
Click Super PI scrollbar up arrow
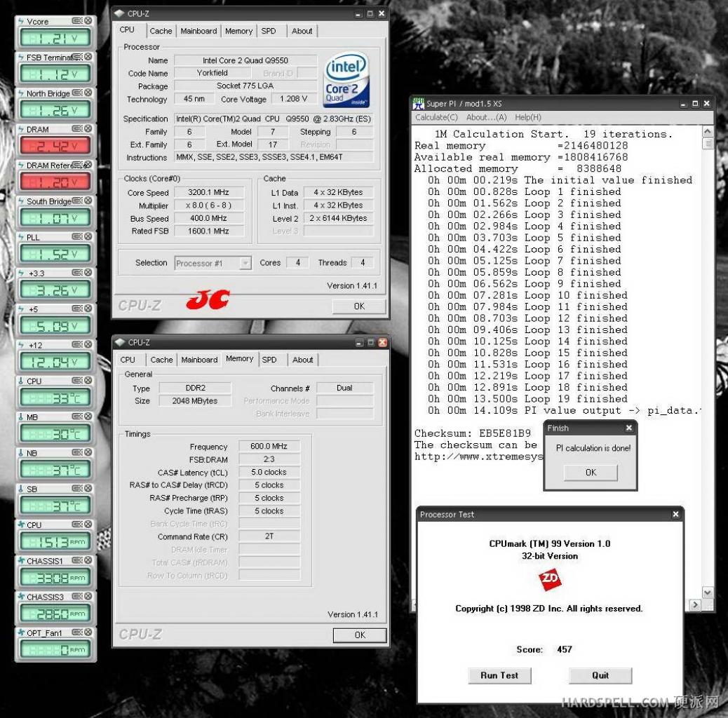(707, 132)
